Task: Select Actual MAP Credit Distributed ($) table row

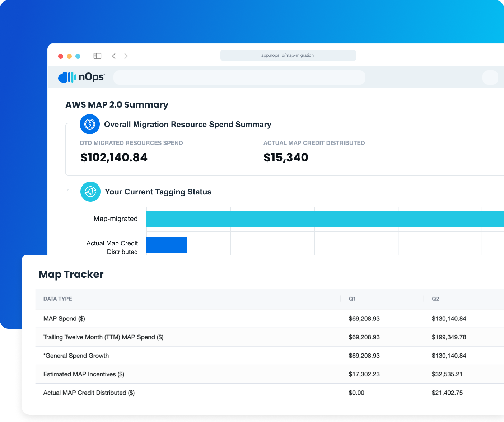Action: click(x=270, y=393)
